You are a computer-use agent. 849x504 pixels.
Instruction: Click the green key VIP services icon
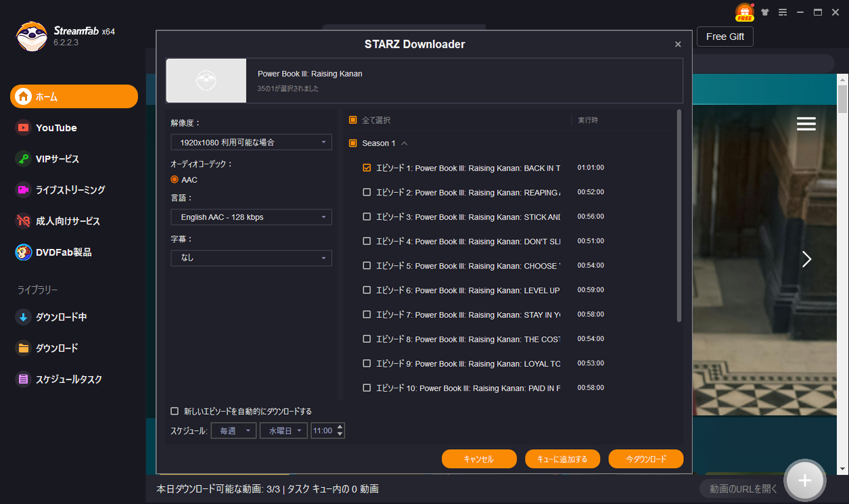(x=24, y=159)
